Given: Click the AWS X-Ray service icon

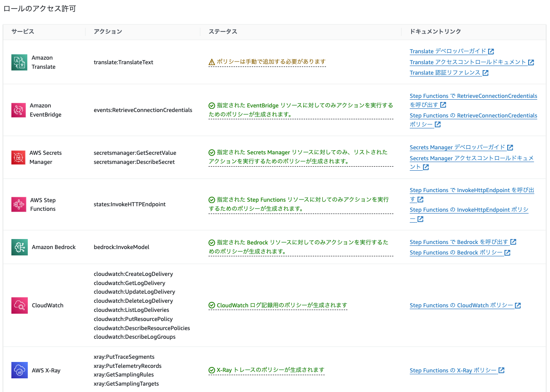Looking at the screenshot, I should click(x=19, y=371).
